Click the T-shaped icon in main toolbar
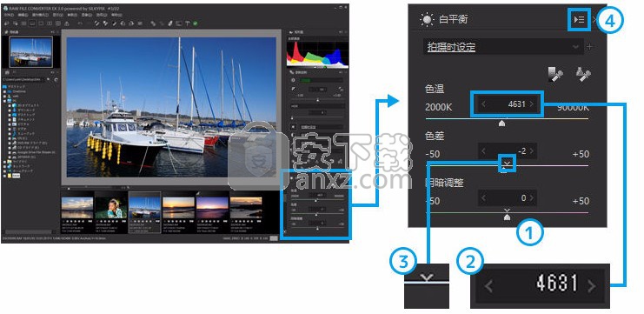 tap(187, 23)
